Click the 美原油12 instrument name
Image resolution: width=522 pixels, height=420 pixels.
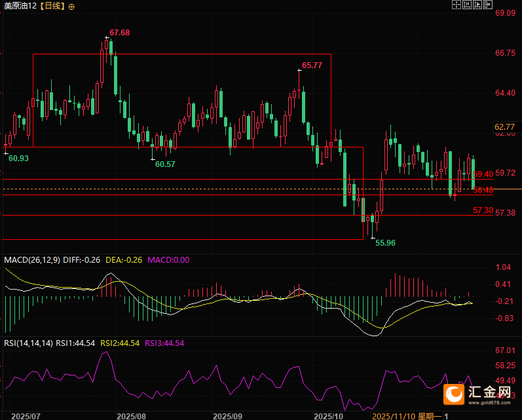coord(20,6)
